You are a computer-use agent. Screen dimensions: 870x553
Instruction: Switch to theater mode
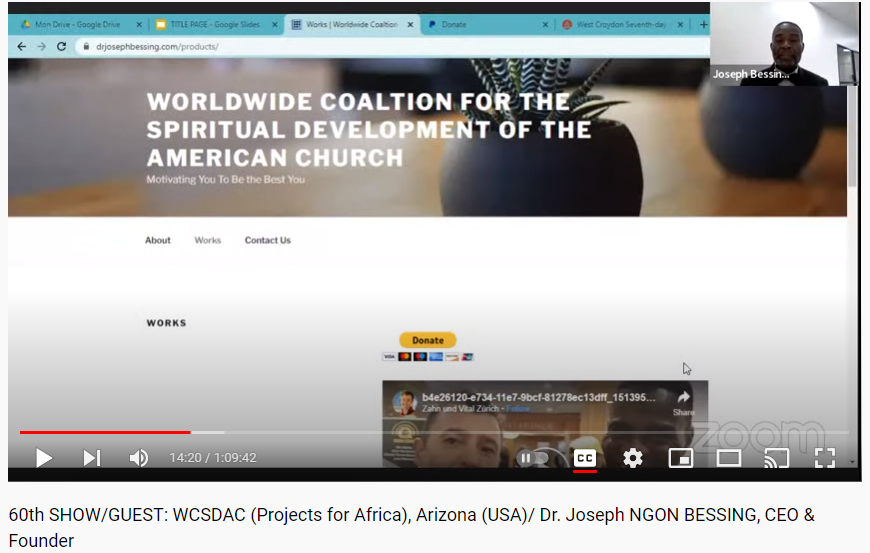coord(729,458)
